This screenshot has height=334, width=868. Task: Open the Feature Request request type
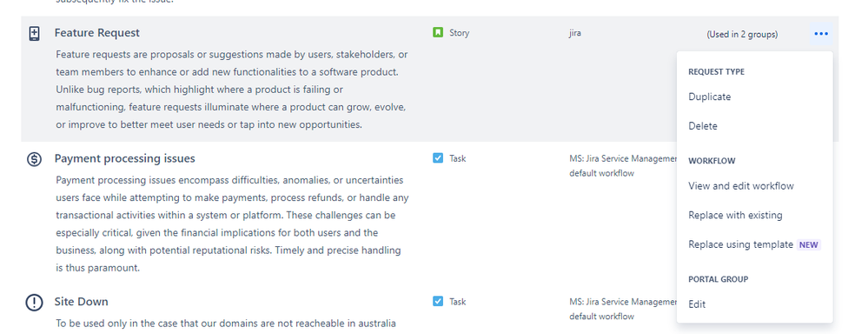[x=96, y=33]
